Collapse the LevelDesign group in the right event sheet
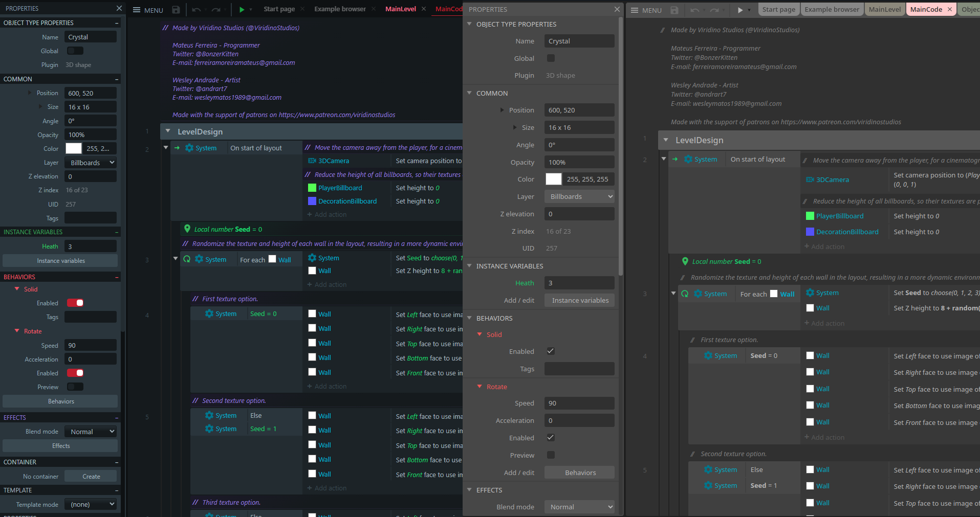The image size is (980, 517). (x=666, y=140)
